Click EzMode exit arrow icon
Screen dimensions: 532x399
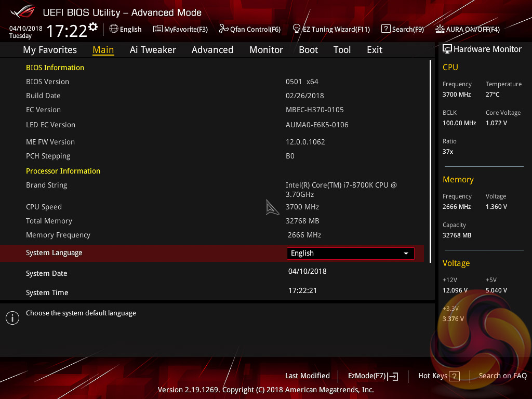click(x=393, y=376)
